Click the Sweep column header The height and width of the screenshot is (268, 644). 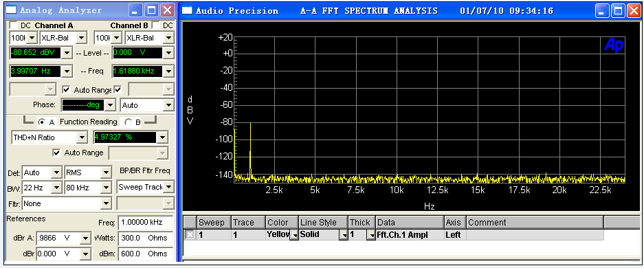point(214,223)
